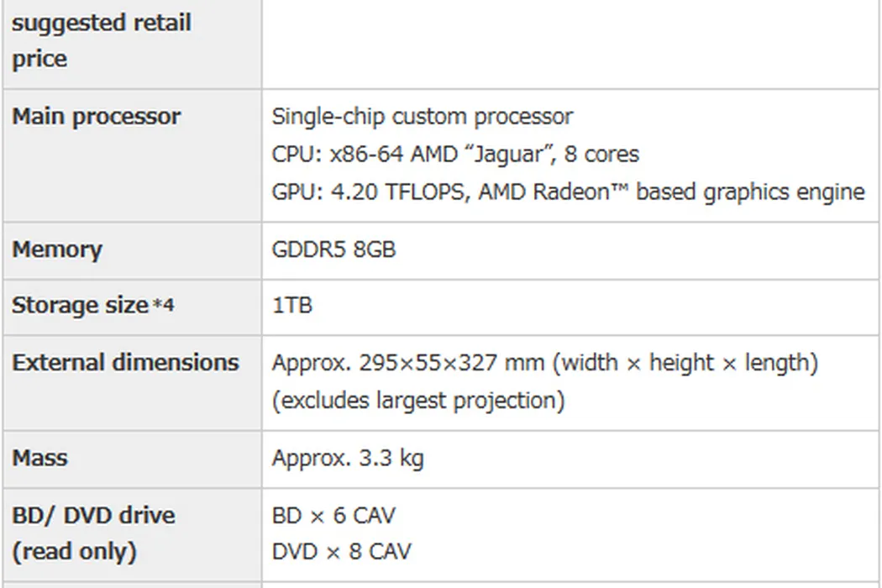Image resolution: width=882 pixels, height=588 pixels.
Task: Select the "Mass" row label
Action: point(39,458)
